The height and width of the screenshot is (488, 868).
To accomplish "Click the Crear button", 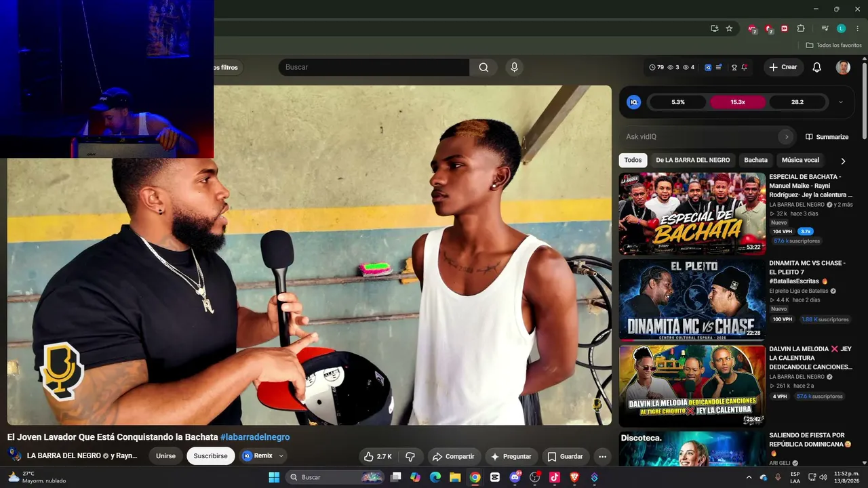I will (783, 67).
